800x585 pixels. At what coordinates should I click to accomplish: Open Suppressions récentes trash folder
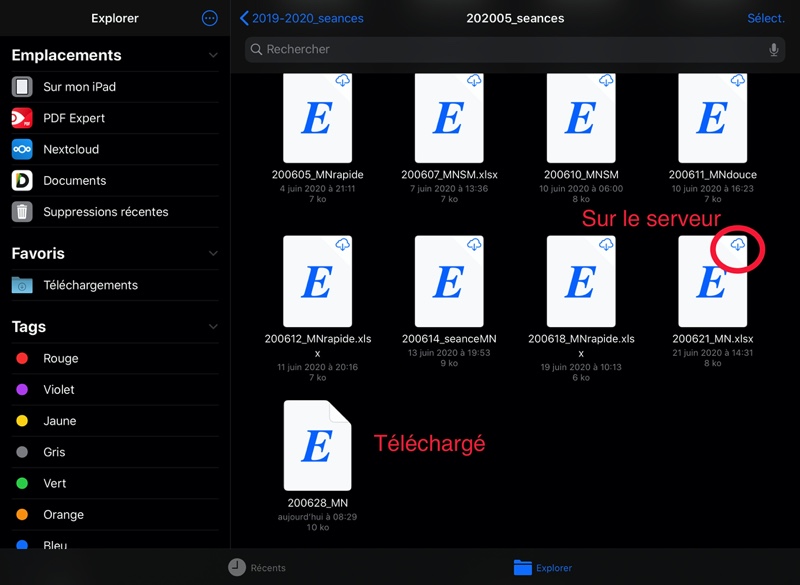pyautogui.click(x=105, y=212)
